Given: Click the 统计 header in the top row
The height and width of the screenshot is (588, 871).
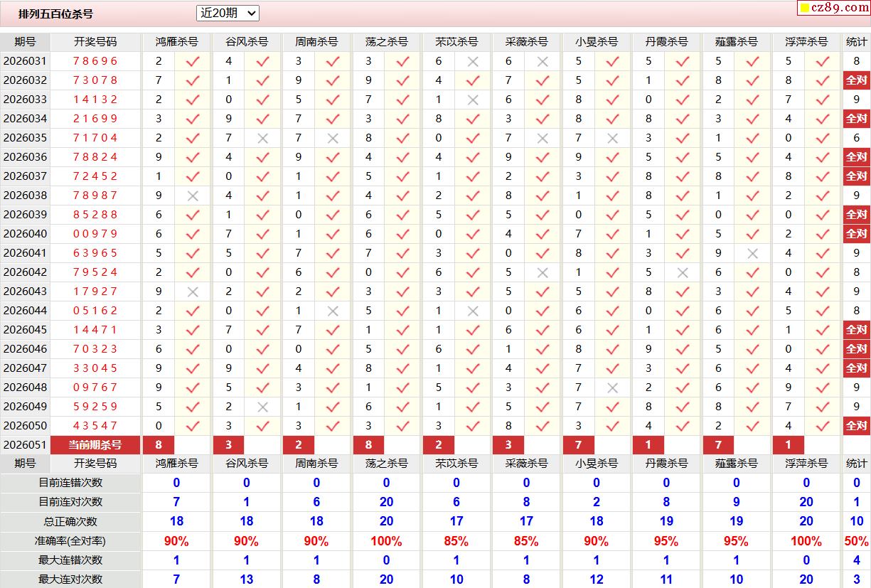Looking at the screenshot, I should (856, 42).
